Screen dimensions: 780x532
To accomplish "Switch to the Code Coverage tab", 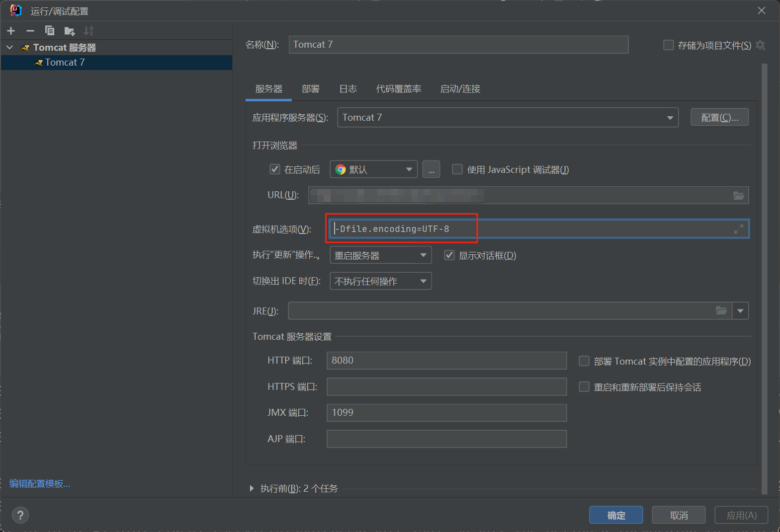I will coord(399,89).
